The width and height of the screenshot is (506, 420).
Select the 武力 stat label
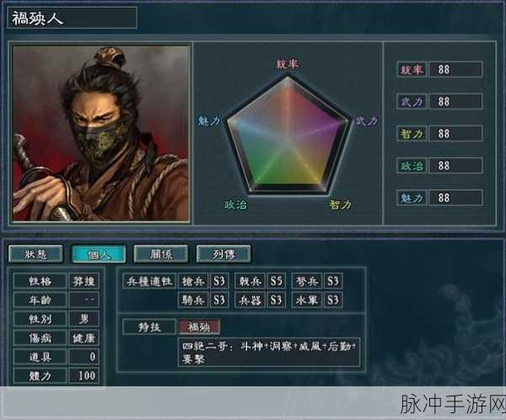pyautogui.click(x=412, y=101)
